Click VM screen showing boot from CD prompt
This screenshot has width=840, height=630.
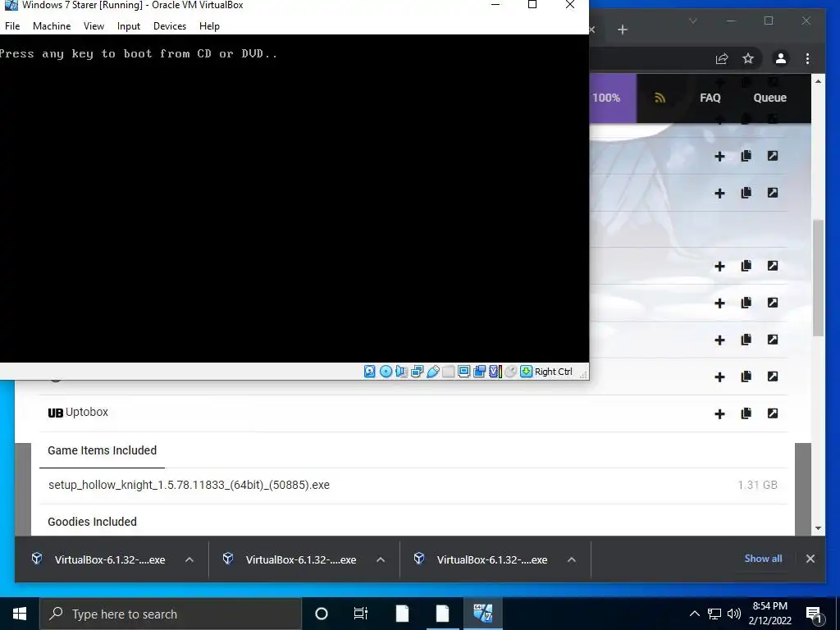tap(294, 199)
